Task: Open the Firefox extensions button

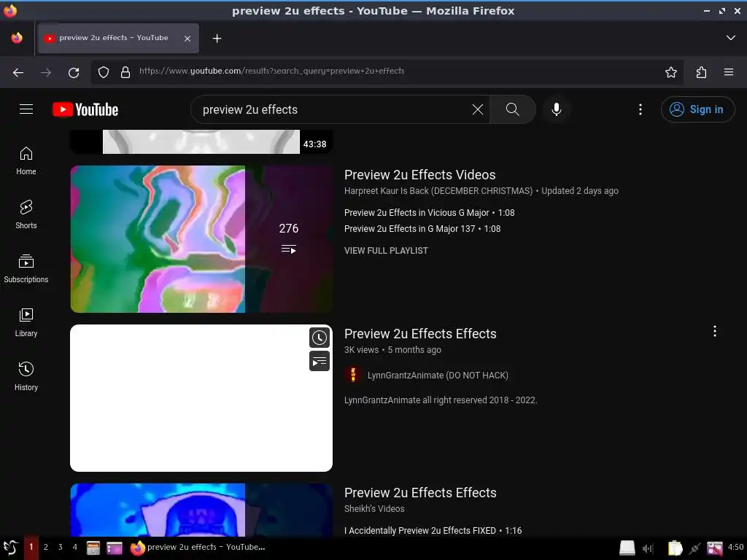Action: [x=701, y=72]
